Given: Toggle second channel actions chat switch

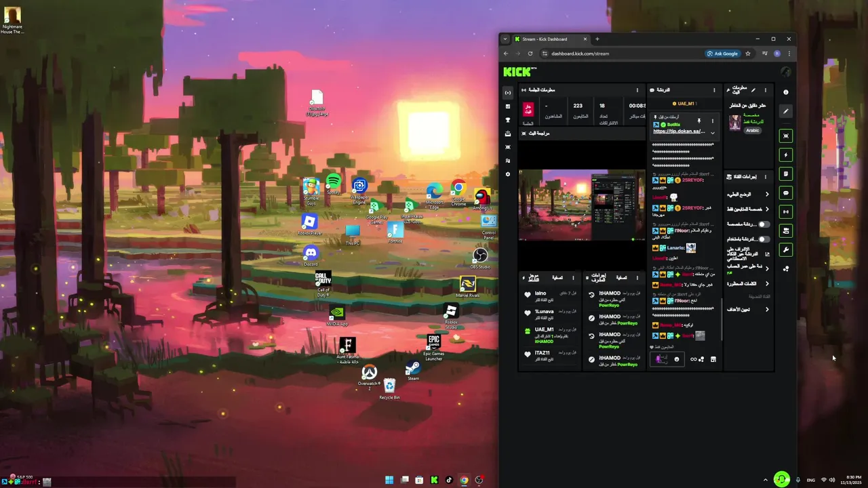Looking at the screenshot, I should (764, 239).
